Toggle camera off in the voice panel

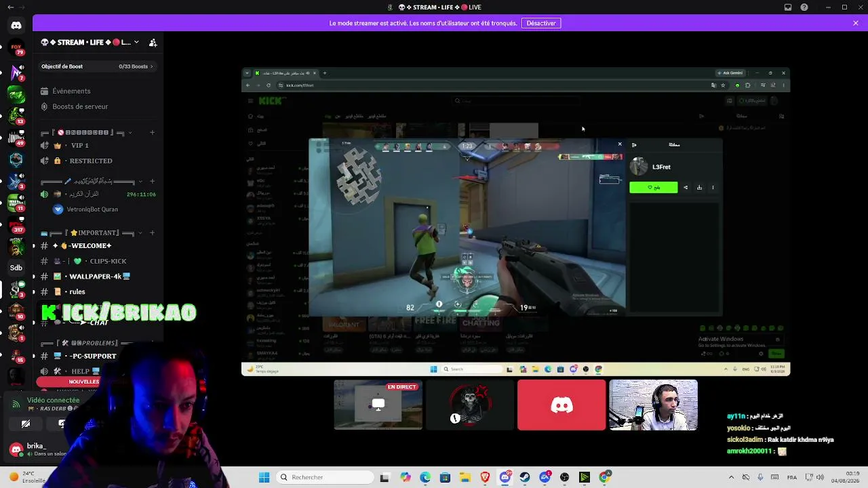[x=26, y=424]
